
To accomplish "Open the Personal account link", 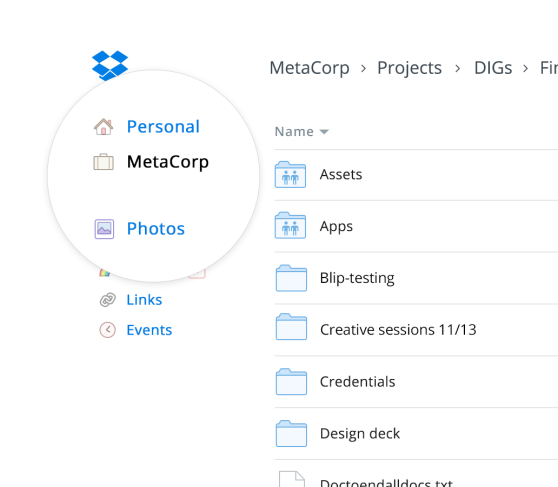I will point(163,127).
